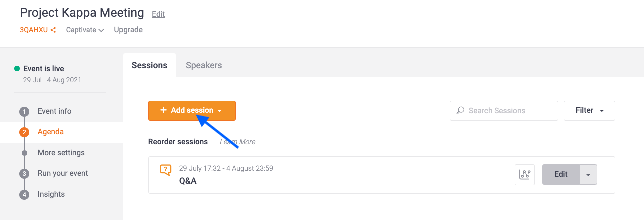This screenshot has width=644, height=220.
Task: Click the orange Q&A question mark icon
Action: 165,170
